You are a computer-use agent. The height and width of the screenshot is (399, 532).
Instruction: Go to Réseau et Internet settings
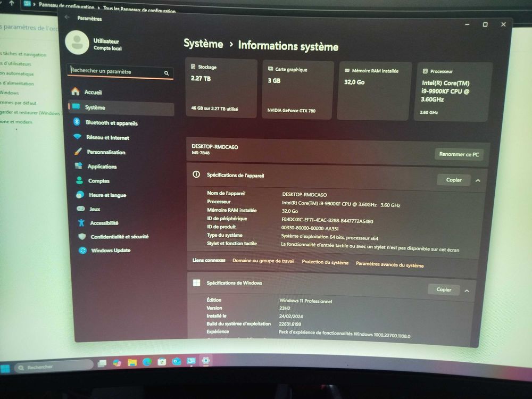click(107, 138)
